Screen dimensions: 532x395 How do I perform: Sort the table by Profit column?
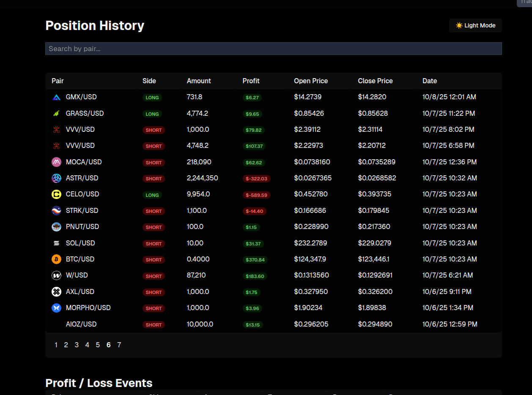251,81
